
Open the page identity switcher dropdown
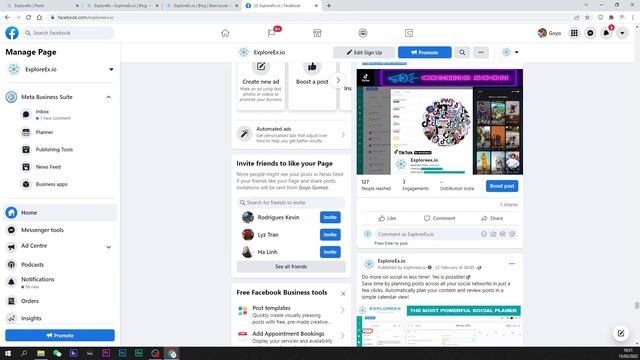point(510,52)
